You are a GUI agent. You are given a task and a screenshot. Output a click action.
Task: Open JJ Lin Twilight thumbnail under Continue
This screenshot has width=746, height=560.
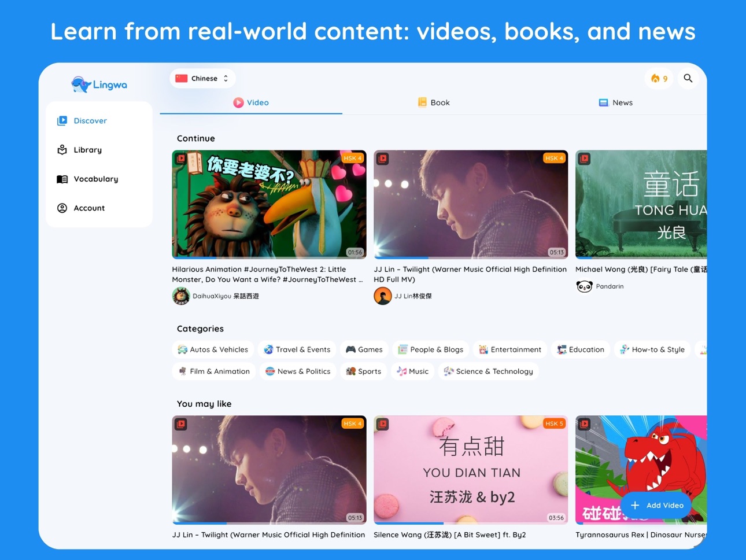(471, 204)
